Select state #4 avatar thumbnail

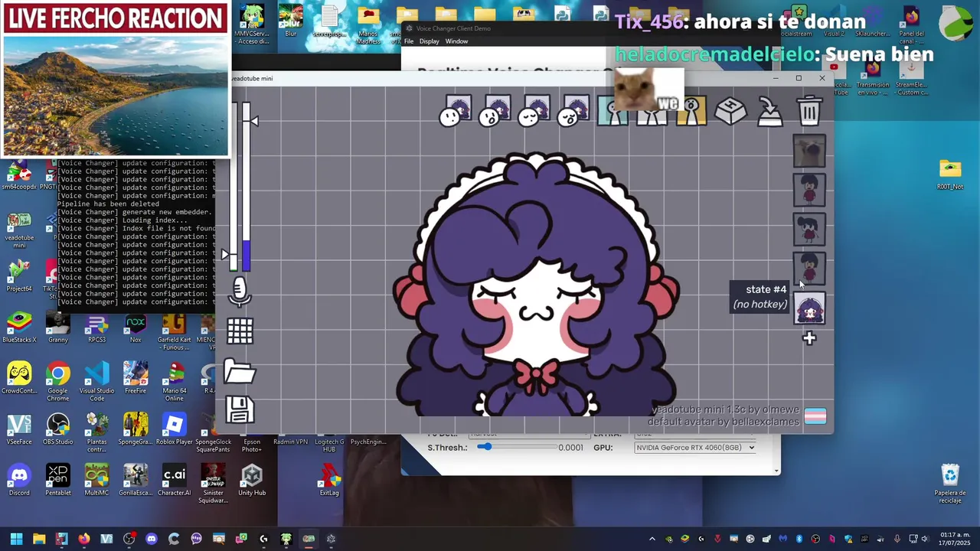(809, 268)
